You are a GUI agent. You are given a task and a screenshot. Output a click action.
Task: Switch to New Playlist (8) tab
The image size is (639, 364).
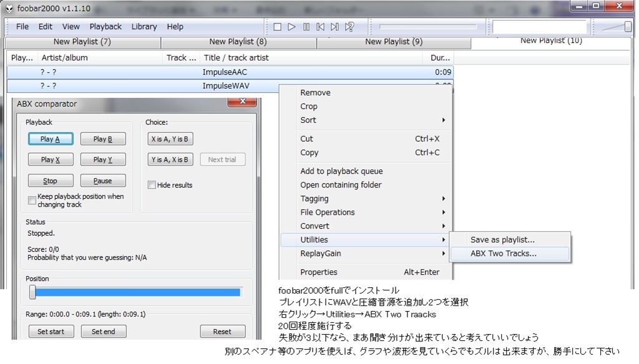point(238,42)
